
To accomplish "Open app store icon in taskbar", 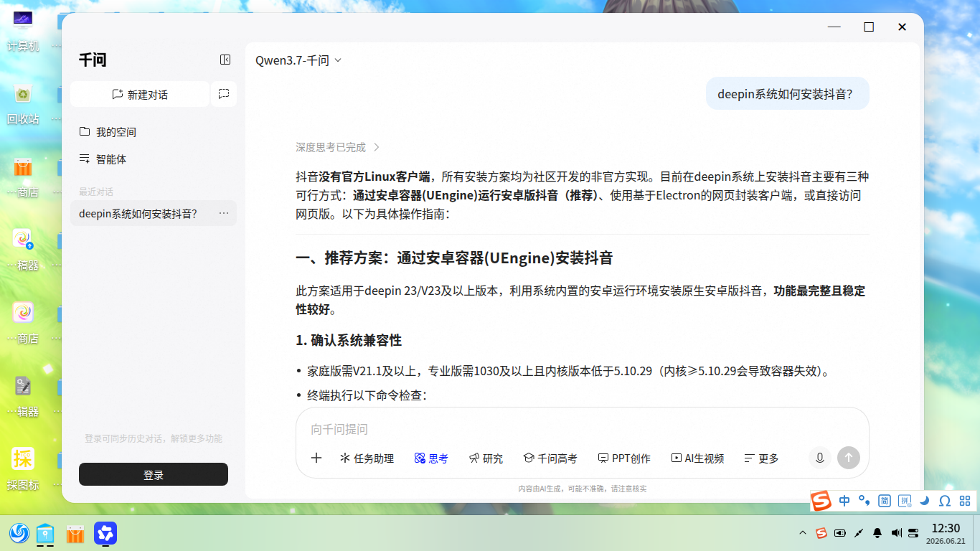I will click(x=75, y=533).
